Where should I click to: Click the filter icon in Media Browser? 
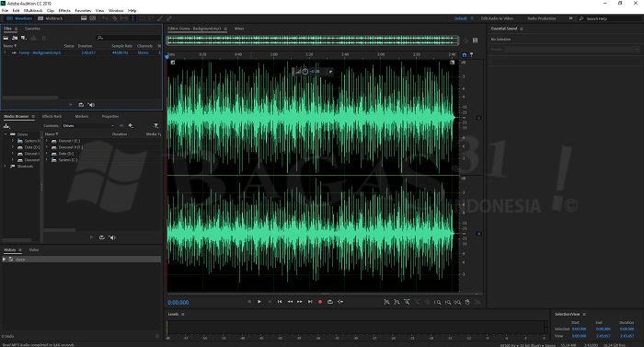pos(155,125)
